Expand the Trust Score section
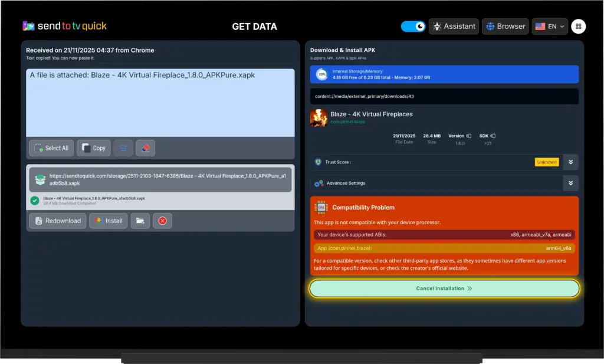 point(570,162)
